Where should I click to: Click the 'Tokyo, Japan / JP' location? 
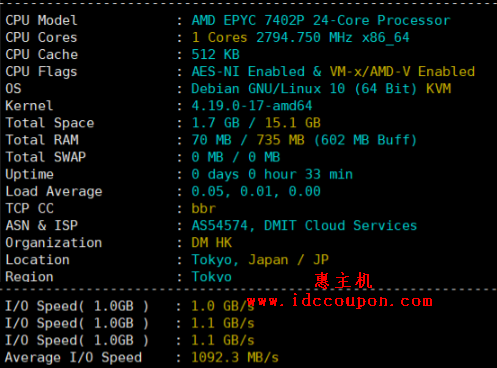pos(260,260)
